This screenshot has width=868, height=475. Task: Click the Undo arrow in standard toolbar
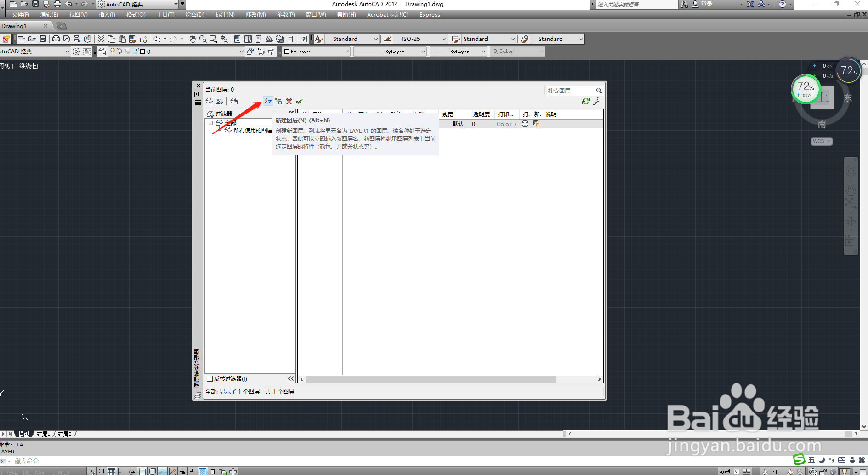point(157,39)
